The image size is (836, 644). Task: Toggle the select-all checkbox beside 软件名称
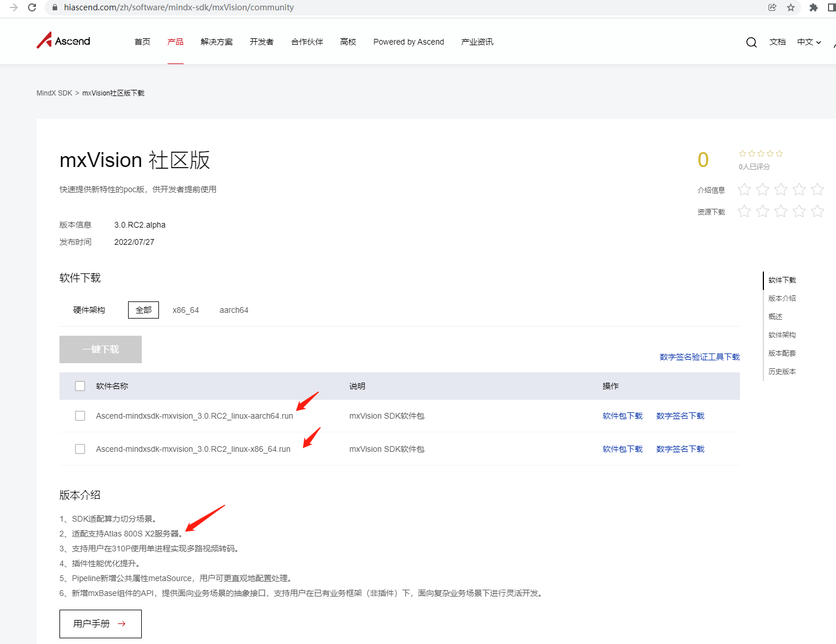80,386
